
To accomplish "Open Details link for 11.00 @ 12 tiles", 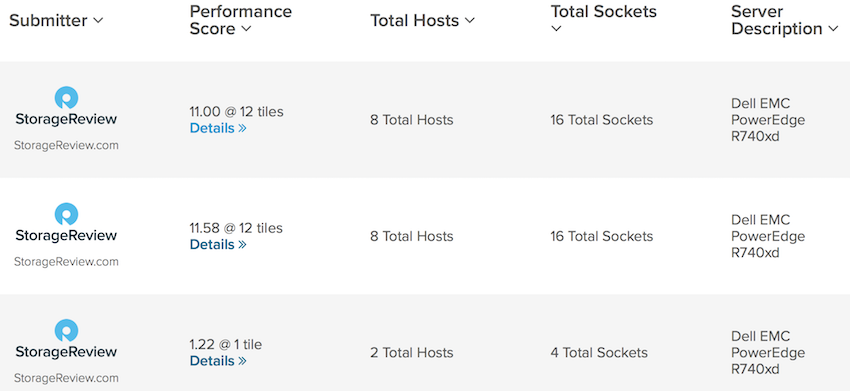I will coord(218,129).
